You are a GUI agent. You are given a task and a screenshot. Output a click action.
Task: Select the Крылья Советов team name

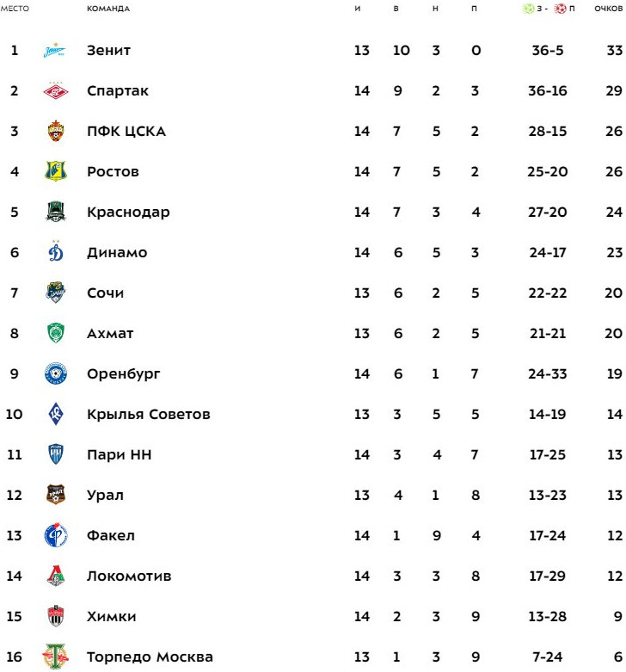pos(148,415)
